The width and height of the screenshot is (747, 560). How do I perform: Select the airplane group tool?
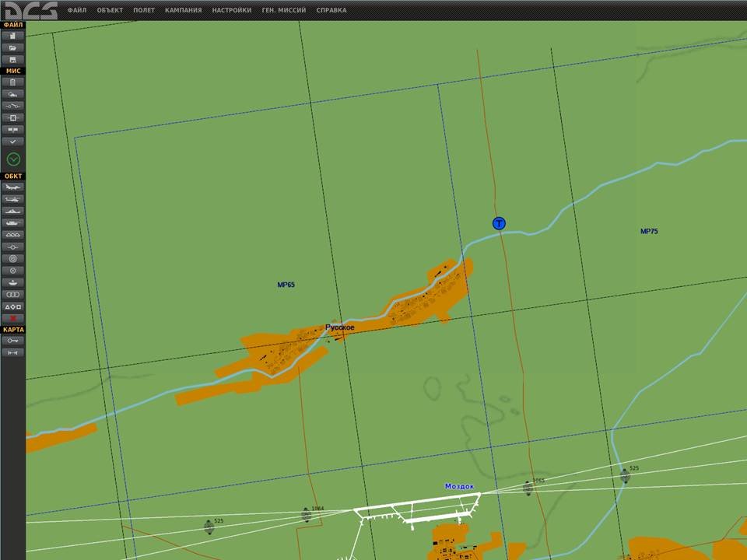point(13,187)
